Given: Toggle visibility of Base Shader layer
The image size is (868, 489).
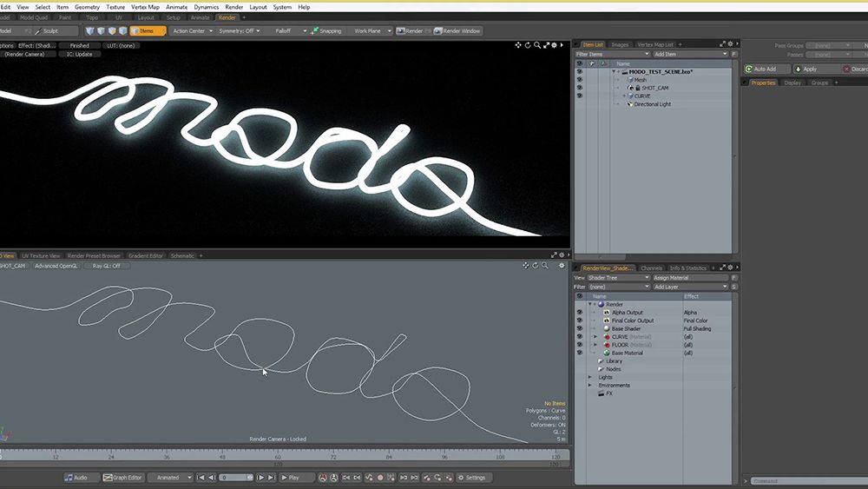Looking at the screenshot, I should click(x=580, y=328).
